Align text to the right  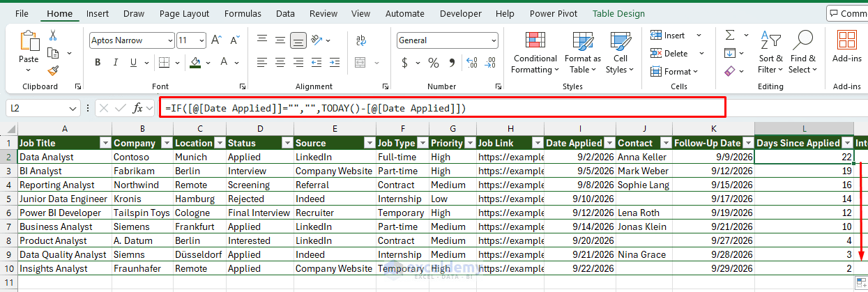coord(298,63)
